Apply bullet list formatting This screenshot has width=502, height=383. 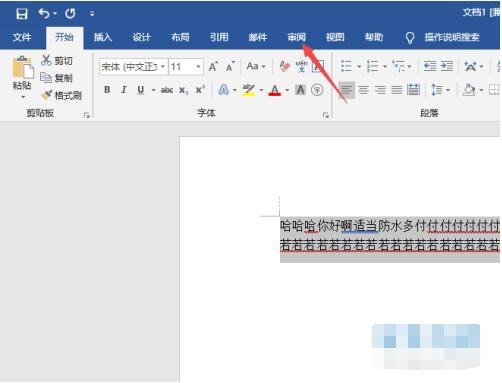[x=347, y=66]
